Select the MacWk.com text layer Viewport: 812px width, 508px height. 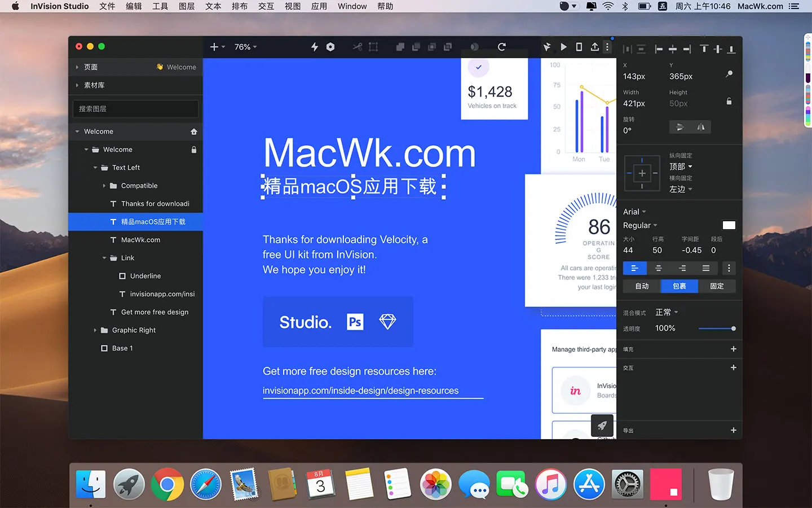pyautogui.click(x=135, y=240)
